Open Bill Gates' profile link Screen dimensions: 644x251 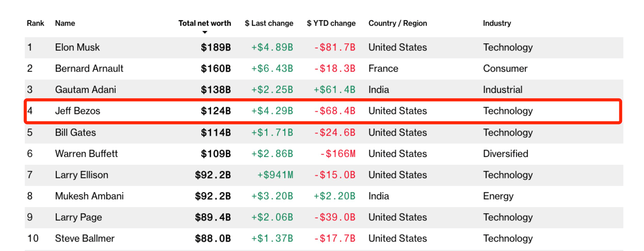[75, 133]
